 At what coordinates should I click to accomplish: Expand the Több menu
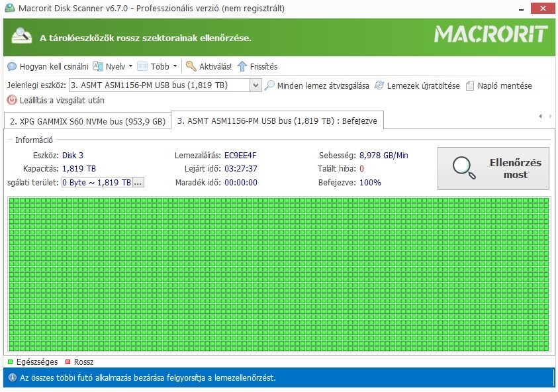click(x=158, y=67)
